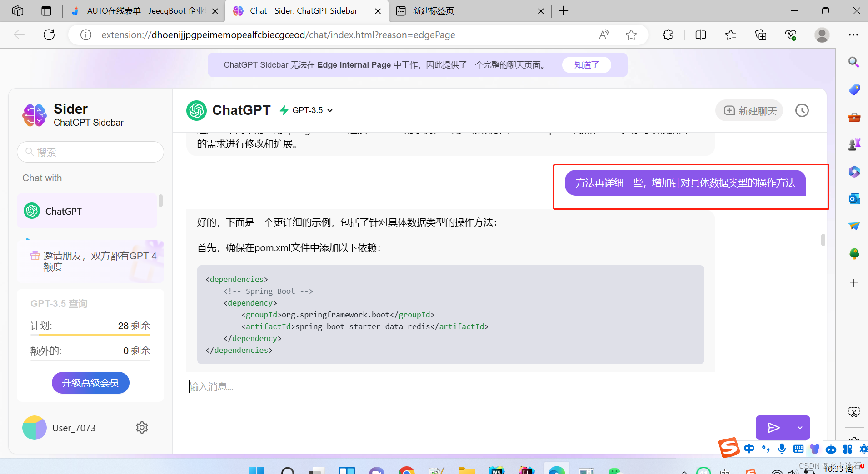Open screenshot tool in Edge sidebar
The width and height of the screenshot is (868, 474).
click(x=854, y=412)
